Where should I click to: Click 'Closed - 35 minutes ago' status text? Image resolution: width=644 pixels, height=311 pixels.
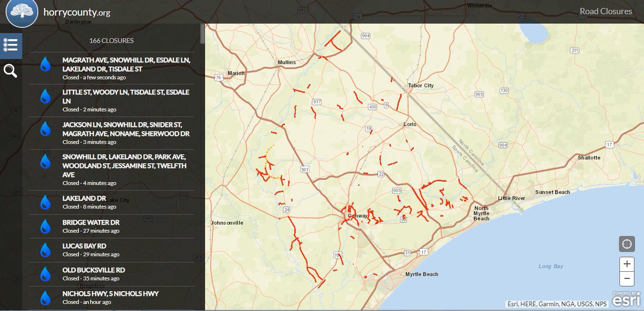[91, 278]
